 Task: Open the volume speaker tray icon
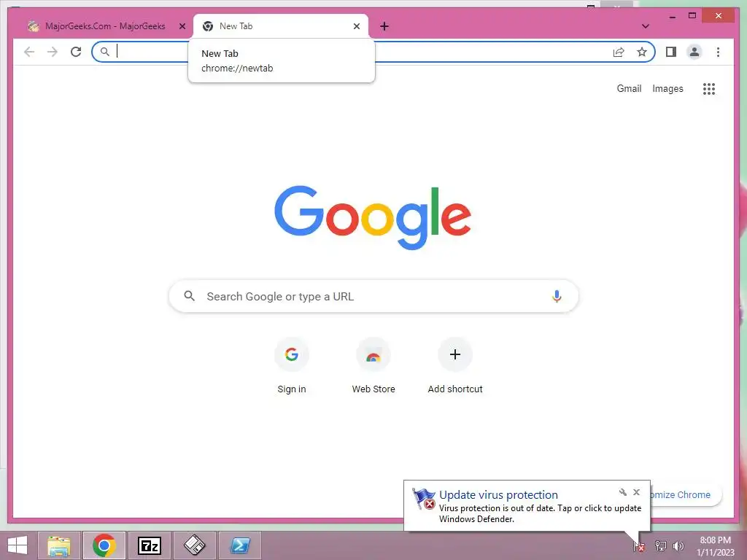(678, 546)
